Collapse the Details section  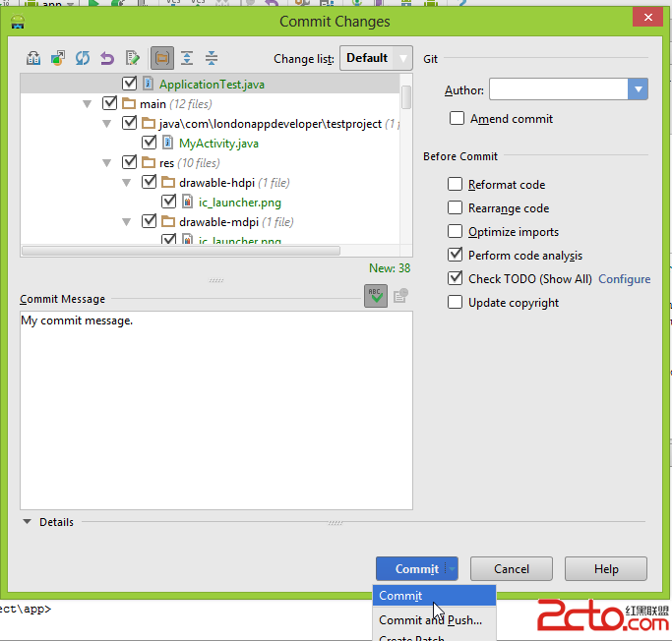coord(27,522)
